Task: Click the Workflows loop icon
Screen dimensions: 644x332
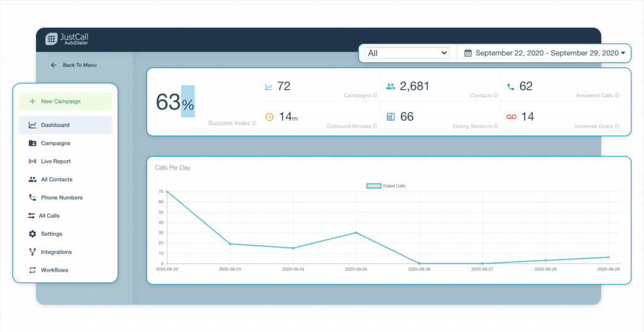Action: pos(32,270)
